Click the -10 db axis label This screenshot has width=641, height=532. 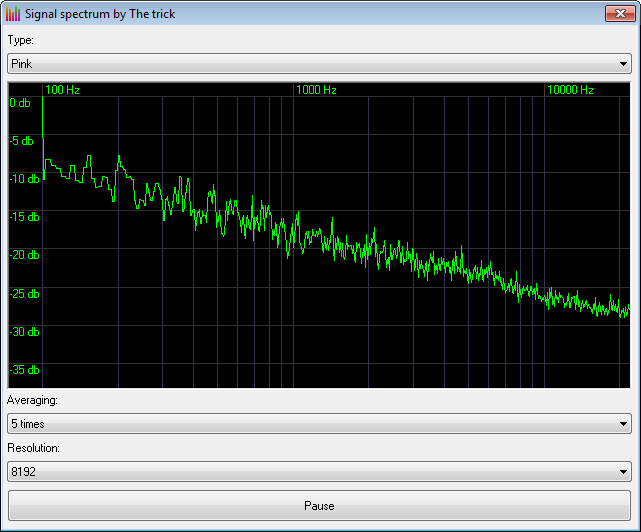click(x=25, y=179)
